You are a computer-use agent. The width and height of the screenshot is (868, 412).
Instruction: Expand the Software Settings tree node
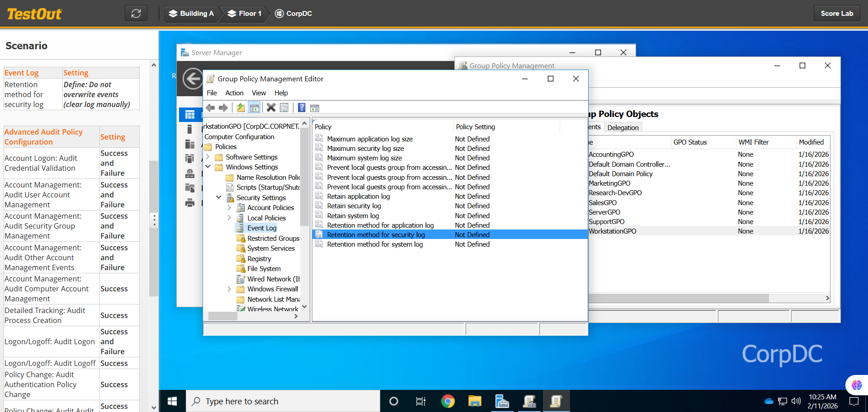pos(208,157)
